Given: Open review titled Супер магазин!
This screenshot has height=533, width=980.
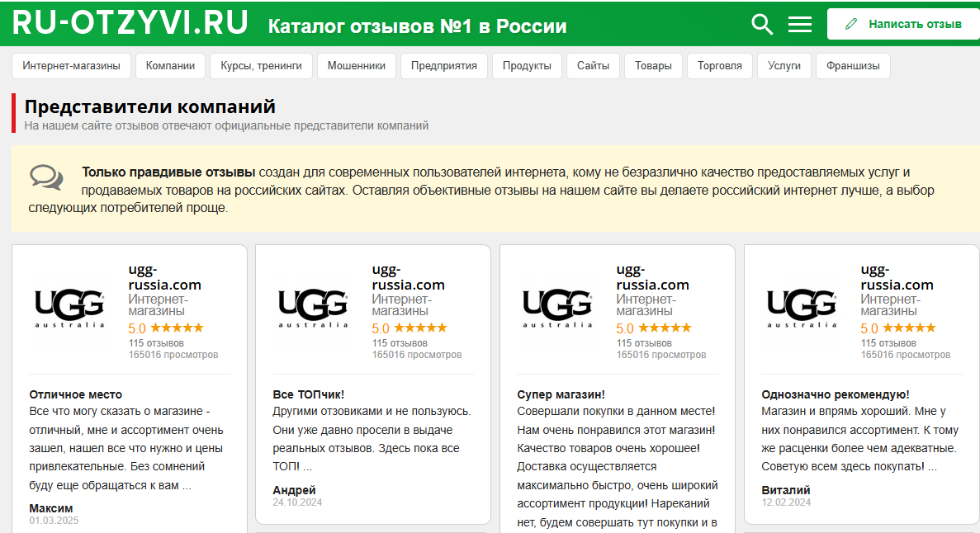Looking at the screenshot, I should [x=561, y=394].
